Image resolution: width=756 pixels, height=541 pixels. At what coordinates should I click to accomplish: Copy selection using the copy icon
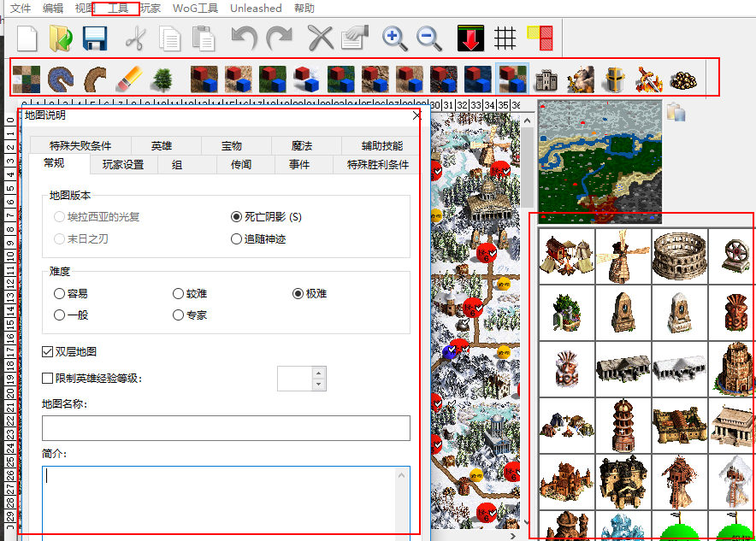[x=169, y=38]
